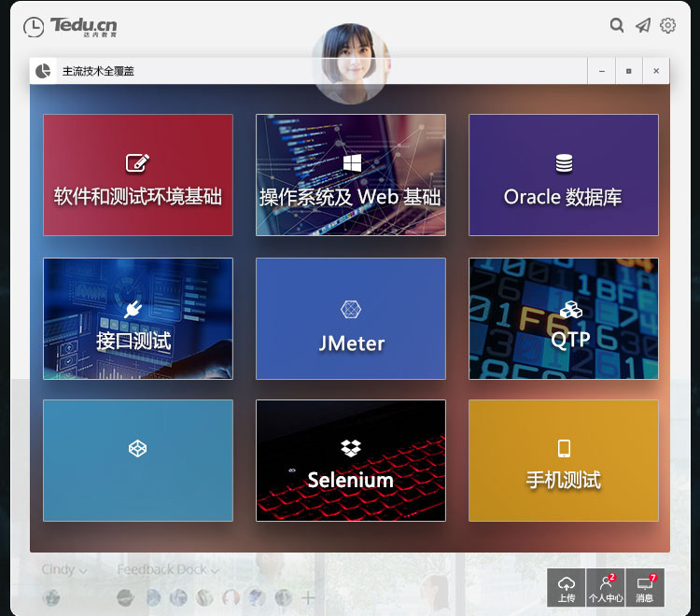Open the messages icon (消息)
The image size is (700, 616).
[x=645, y=588]
